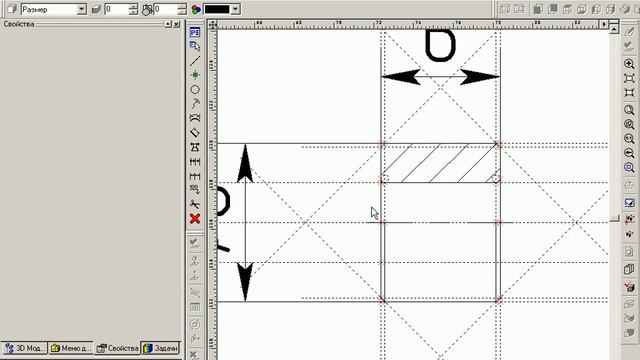The image size is (640, 360).
Task: Click the red X cancel icon
Action: (x=195, y=219)
